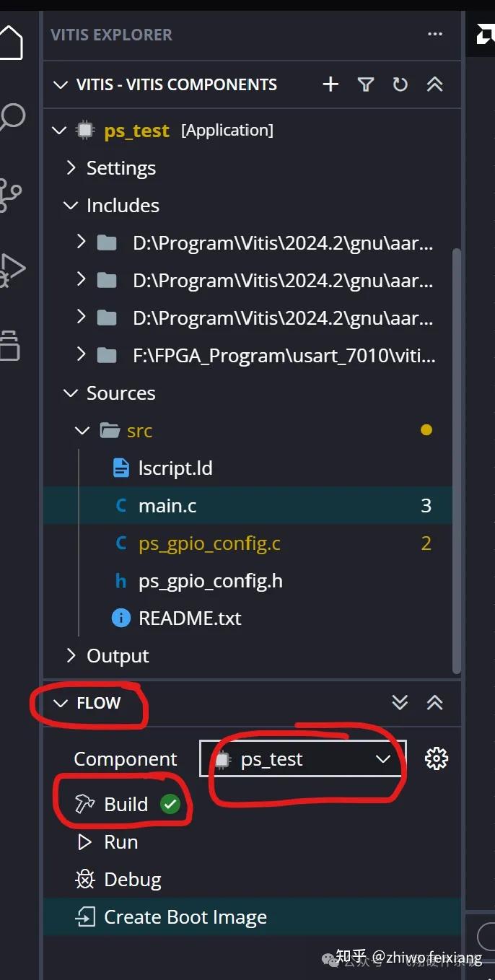Viewport: 495px width, 980px height.
Task: Build the ps_test component
Action: 126,805
